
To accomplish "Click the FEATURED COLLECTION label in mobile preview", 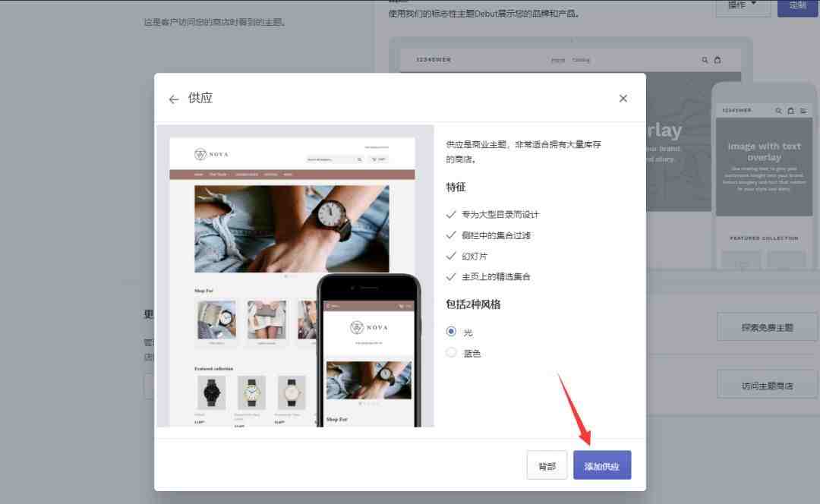I will point(764,238).
